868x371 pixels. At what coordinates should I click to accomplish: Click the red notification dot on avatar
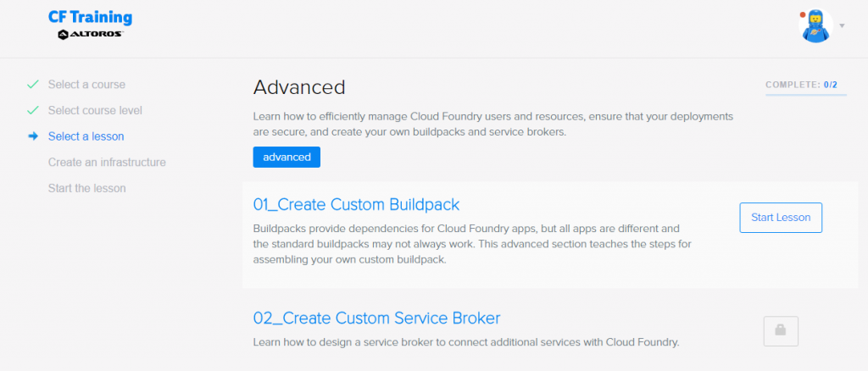point(802,14)
